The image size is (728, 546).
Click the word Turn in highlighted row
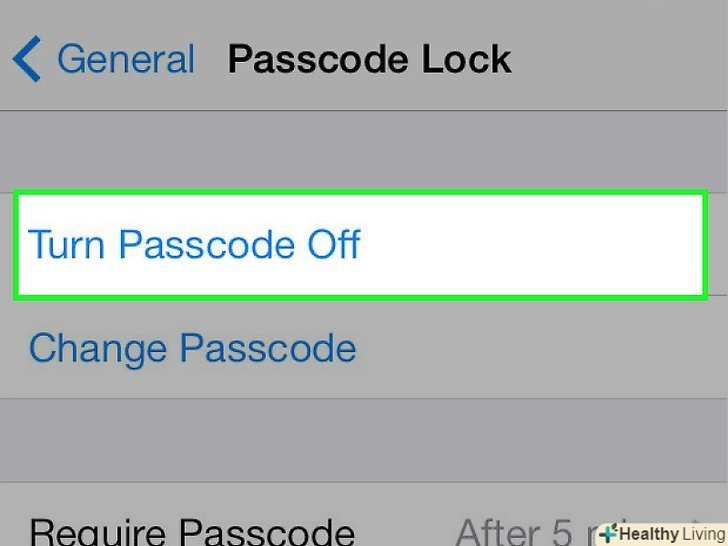point(66,245)
